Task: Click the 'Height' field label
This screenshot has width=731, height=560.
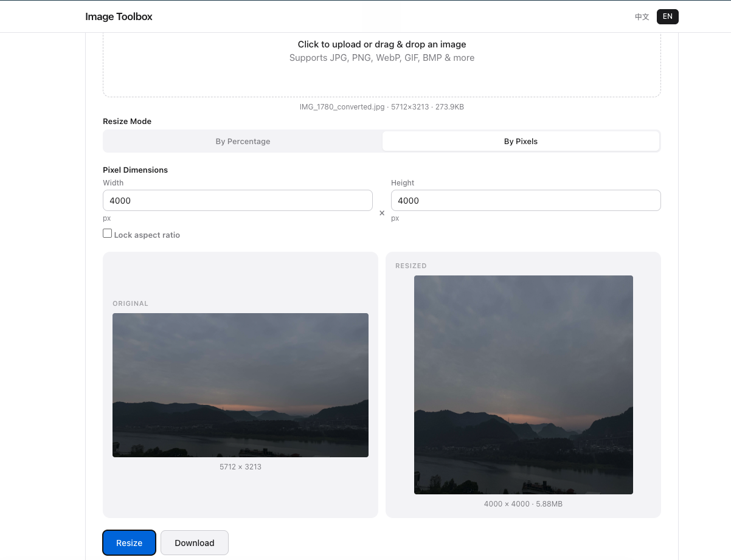Action: tap(403, 183)
